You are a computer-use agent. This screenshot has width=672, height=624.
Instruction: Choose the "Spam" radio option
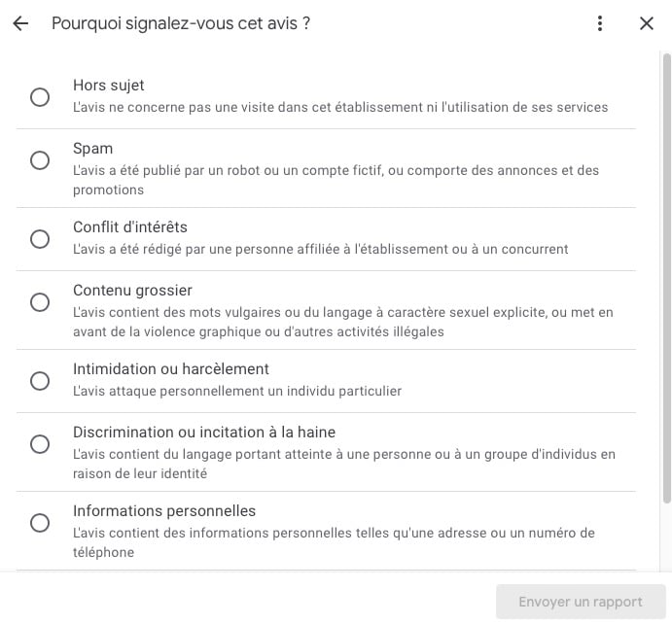(x=40, y=160)
